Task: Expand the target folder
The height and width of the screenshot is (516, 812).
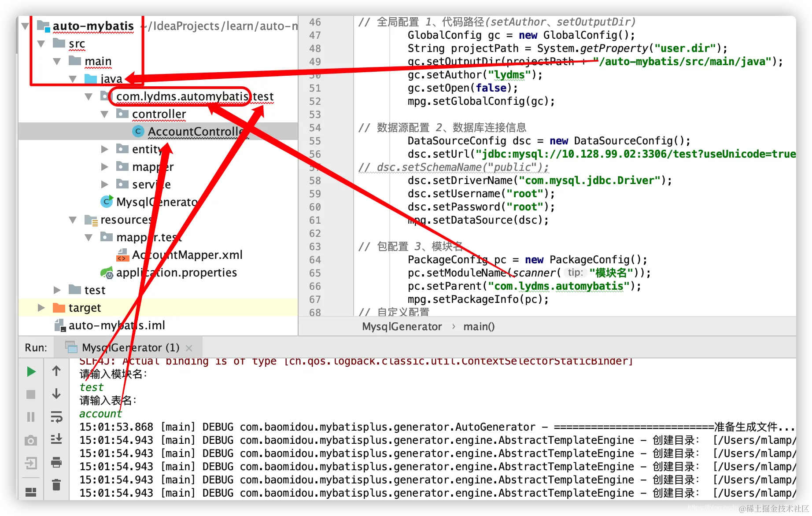Action: coord(41,308)
